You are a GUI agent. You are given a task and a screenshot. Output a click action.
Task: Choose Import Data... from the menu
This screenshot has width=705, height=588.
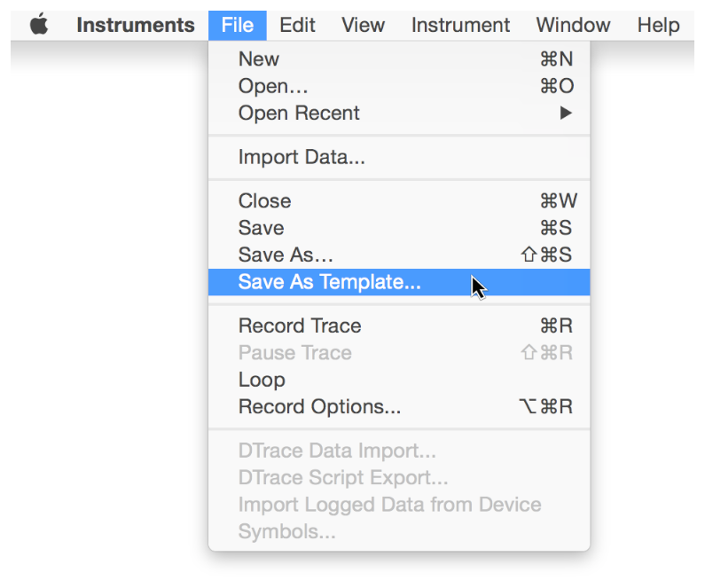coord(302,158)
